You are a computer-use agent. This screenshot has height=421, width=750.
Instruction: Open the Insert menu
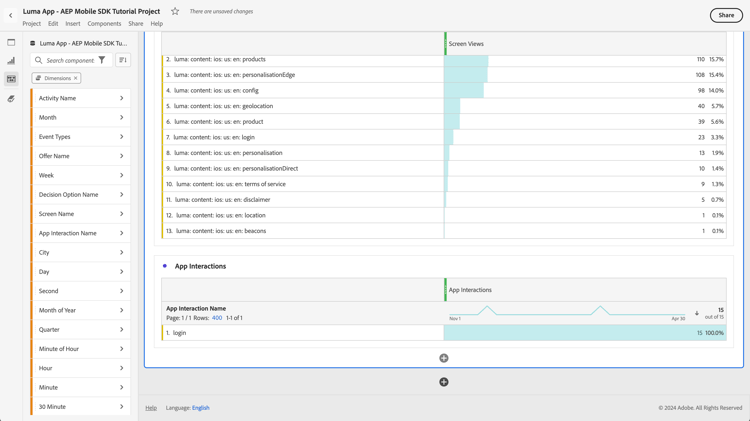[x=73, y=23]
